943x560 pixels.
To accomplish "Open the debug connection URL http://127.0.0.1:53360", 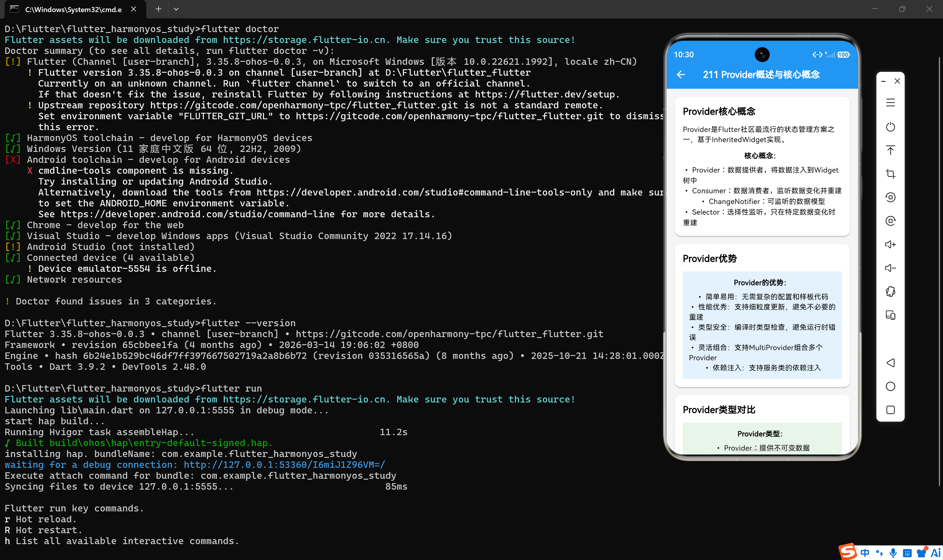I will (284, 465).
